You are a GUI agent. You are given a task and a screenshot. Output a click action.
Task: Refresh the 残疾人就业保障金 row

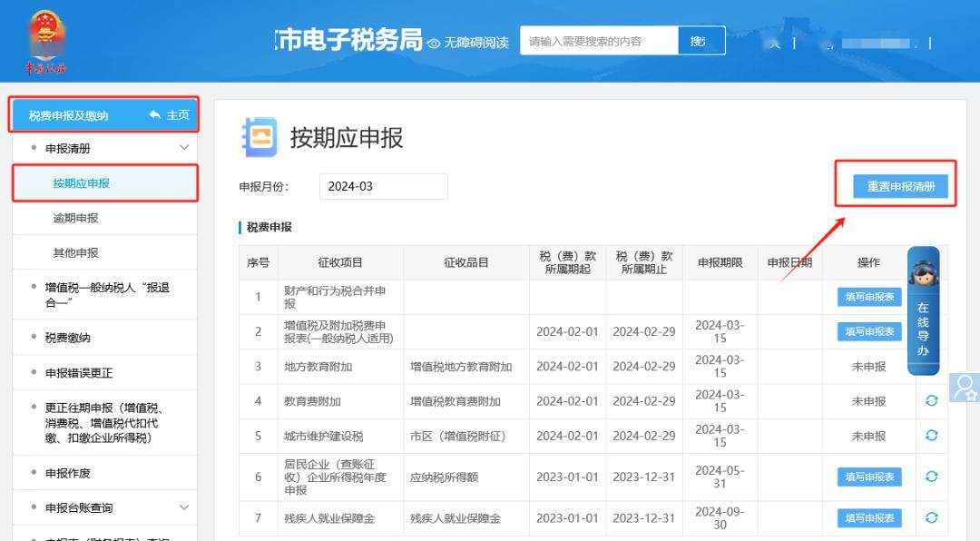931,517
